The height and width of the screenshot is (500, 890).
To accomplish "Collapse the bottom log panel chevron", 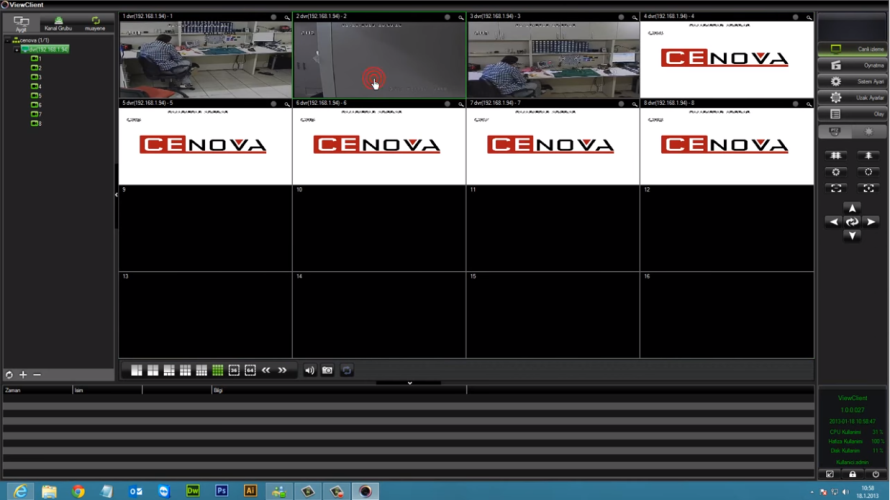I will [x=409, y=383].
